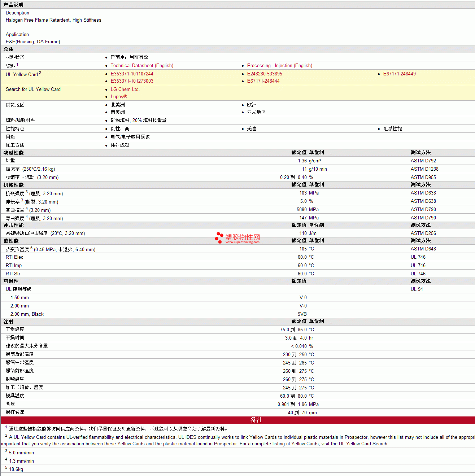Select 5VB rating for 2.00 mm Black
This screenshot has height=476, width=475.
(302, 314)
